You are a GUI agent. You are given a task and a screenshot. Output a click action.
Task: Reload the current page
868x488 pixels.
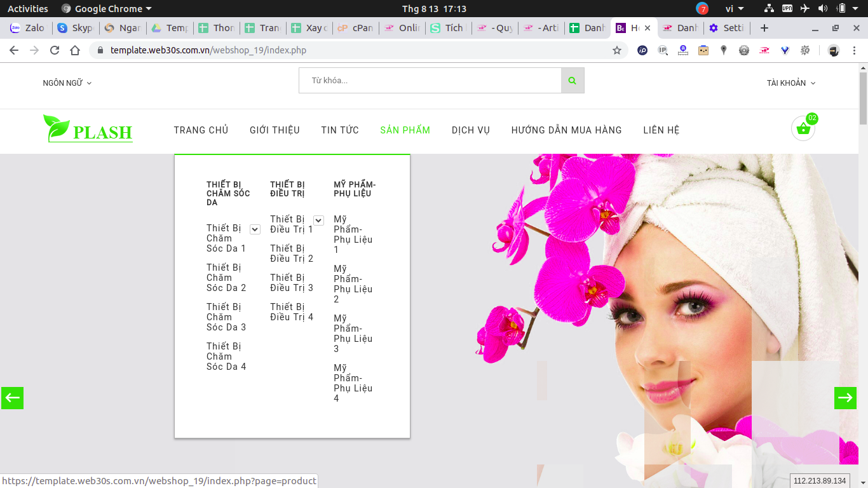55,50
